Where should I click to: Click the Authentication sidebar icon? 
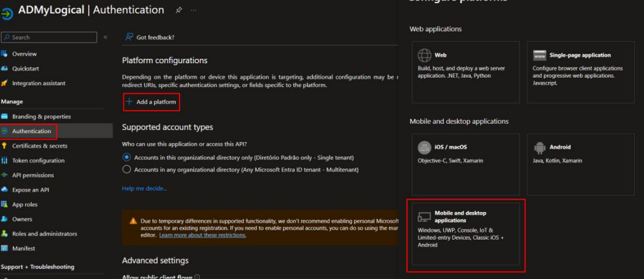pyautogui.click(x=4, y=131)
